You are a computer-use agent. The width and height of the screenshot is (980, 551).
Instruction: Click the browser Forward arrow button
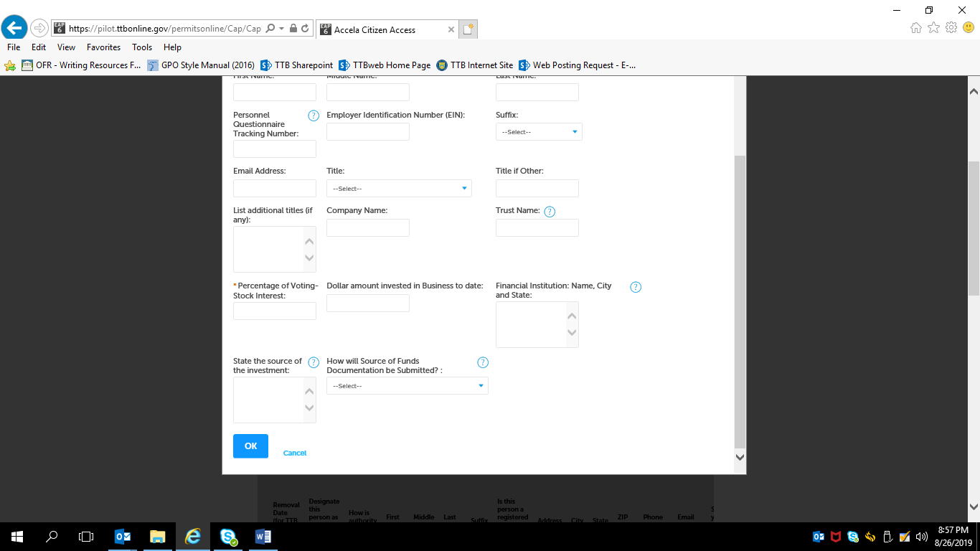[x=39, y=29]
